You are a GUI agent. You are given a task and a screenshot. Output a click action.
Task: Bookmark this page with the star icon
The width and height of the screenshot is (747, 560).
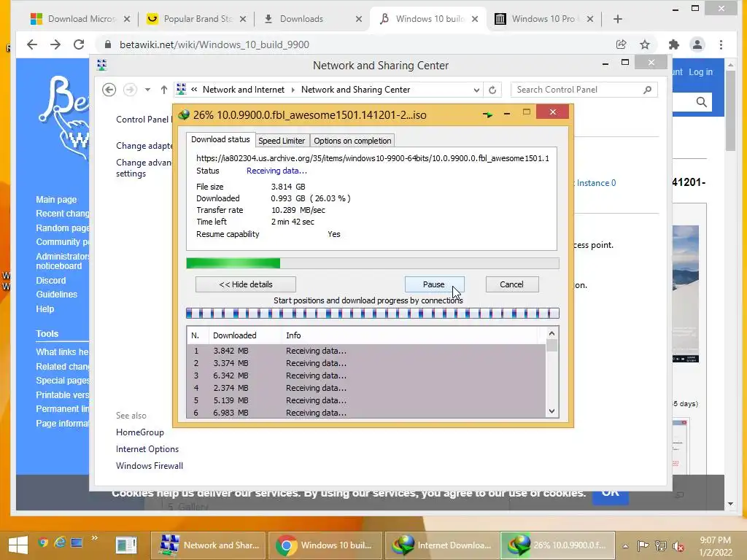coord(645,44)
